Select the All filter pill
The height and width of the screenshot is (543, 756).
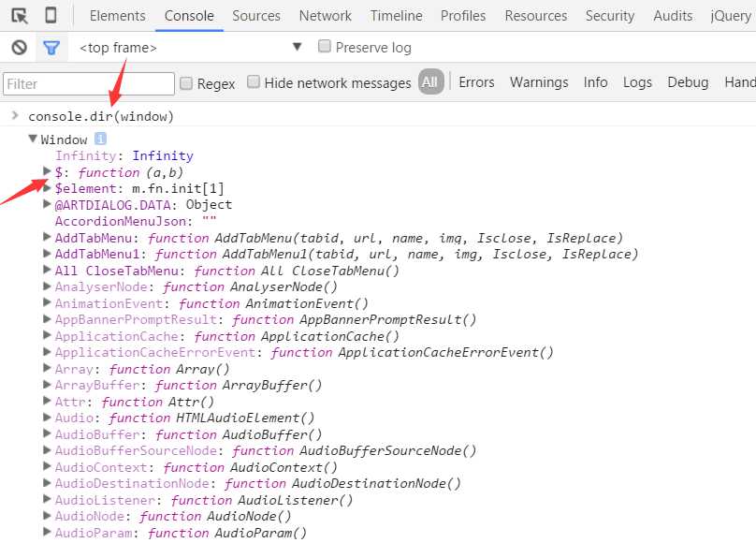[430, 81]
